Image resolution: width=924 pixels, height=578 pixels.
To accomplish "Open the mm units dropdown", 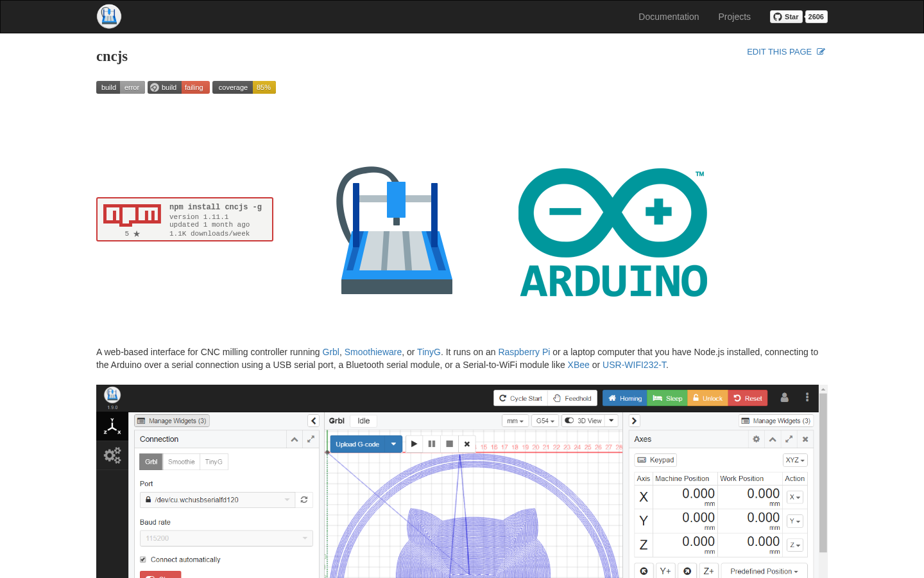I will [515, 421].
